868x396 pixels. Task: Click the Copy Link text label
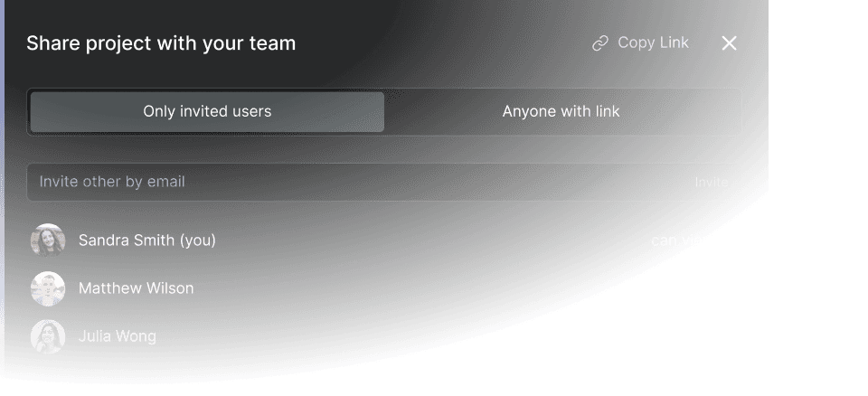coord(653,42)
